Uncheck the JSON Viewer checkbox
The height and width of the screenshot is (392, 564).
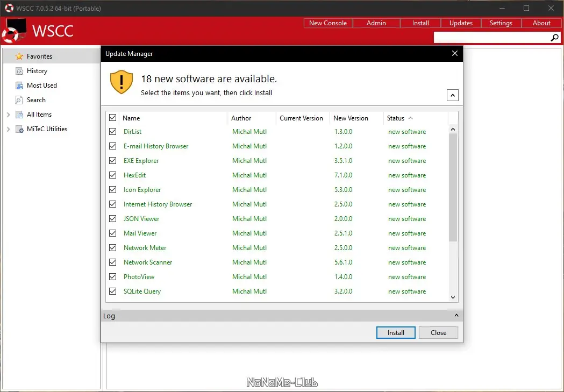coord(112,219)
